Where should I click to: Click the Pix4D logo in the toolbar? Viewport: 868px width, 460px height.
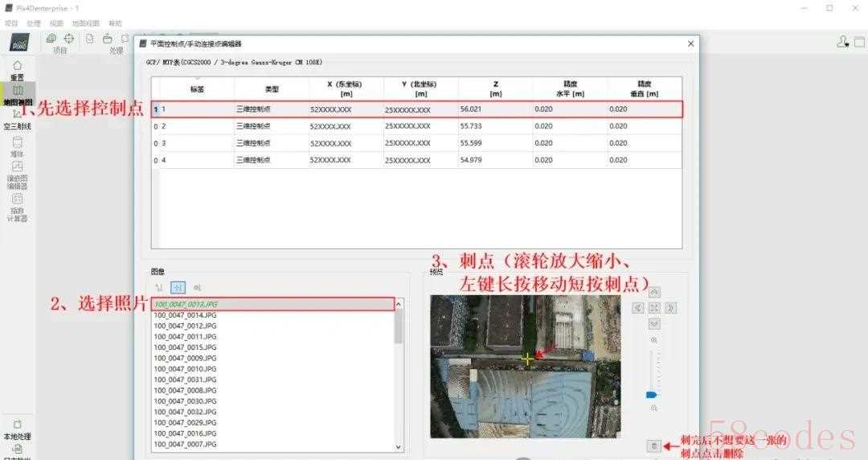[x=19, y=43]
